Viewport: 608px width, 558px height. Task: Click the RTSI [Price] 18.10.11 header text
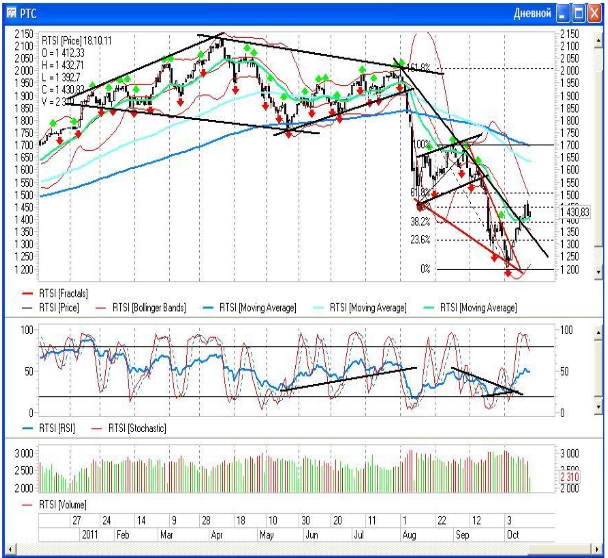pos(76,41)
